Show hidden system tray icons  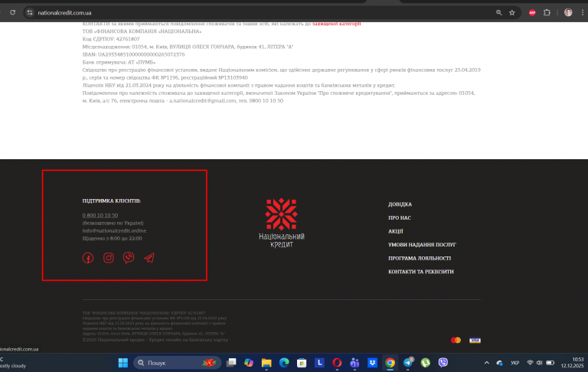tap(487, 363)
